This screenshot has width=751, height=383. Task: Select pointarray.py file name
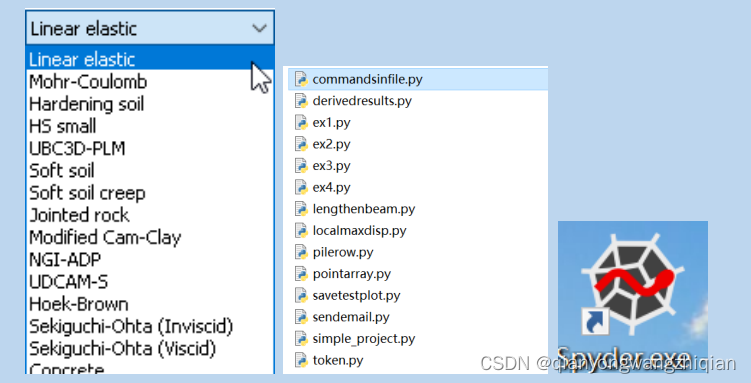point(352,274)
